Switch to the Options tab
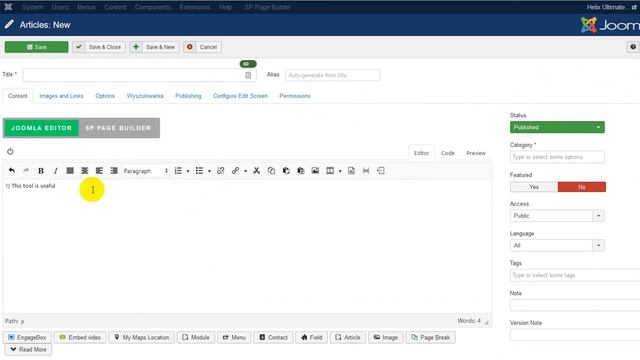640x360 pixels. pos(105,96)
